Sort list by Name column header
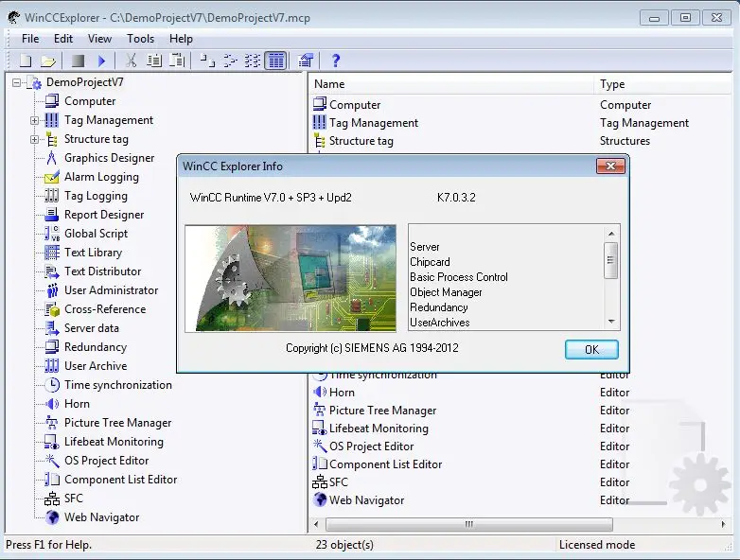The height and width of the screenshot is (560, 740). pyautogui.click(x=452, y=84)
